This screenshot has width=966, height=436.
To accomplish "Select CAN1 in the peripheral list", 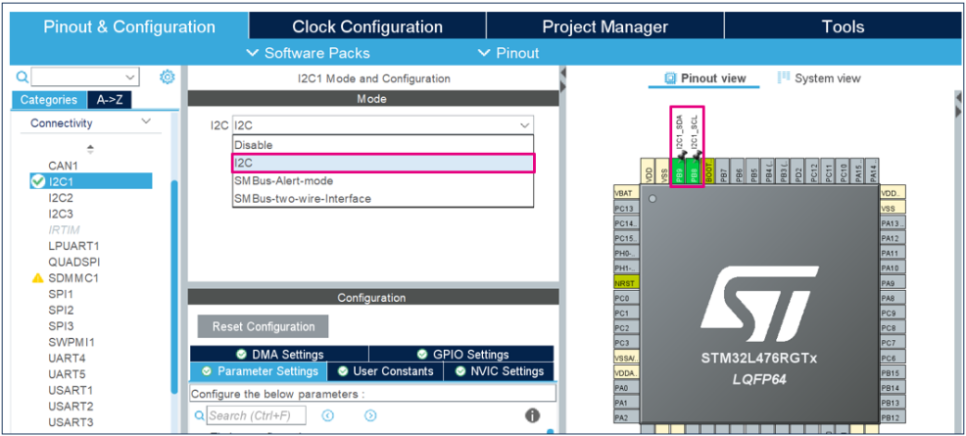I will point(63,166).
